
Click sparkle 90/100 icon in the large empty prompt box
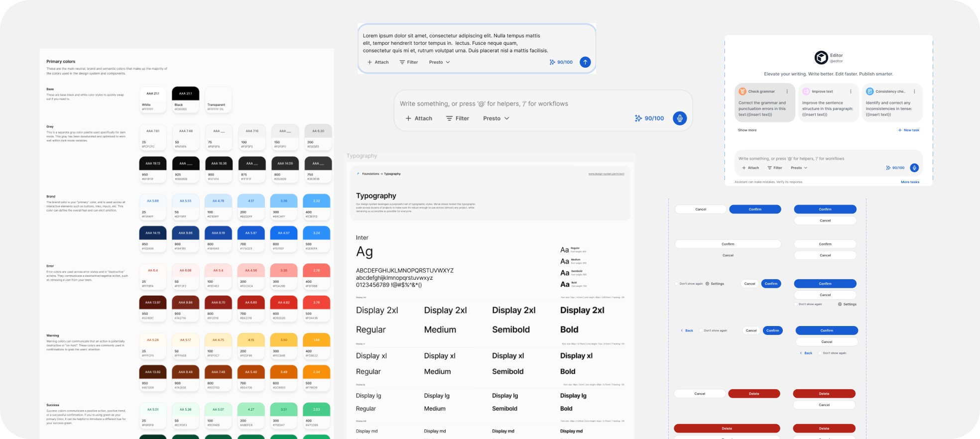coord(638,118)
